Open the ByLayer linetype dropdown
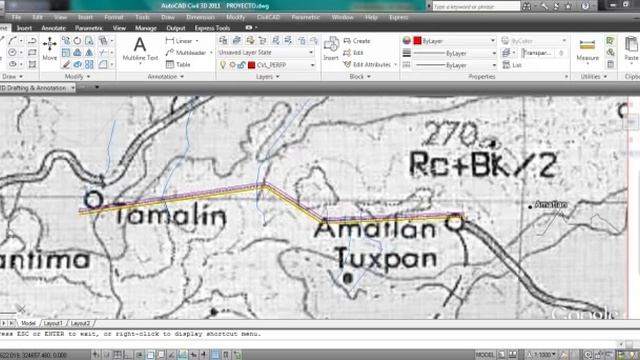Viewport: 640px width, 360px height. point(493,65)
